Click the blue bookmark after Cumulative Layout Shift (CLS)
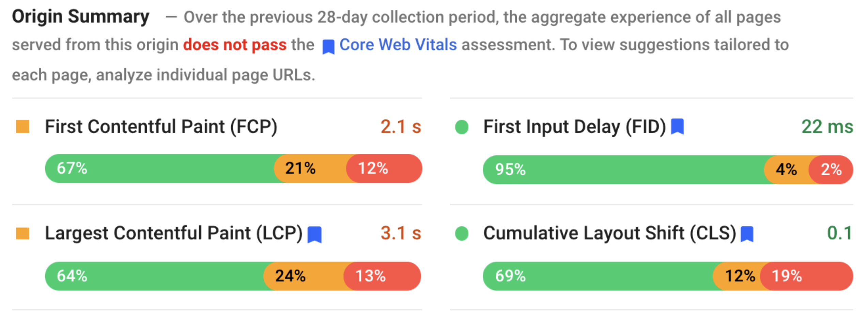 (747, 234)
